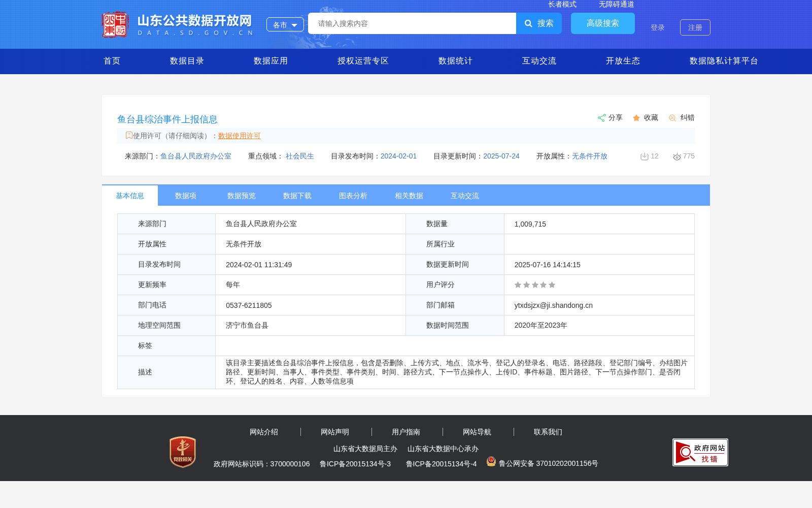Switch to the 相关数据 tab
This screenshot has width=812, height=508.
click(x=409, y=196)
